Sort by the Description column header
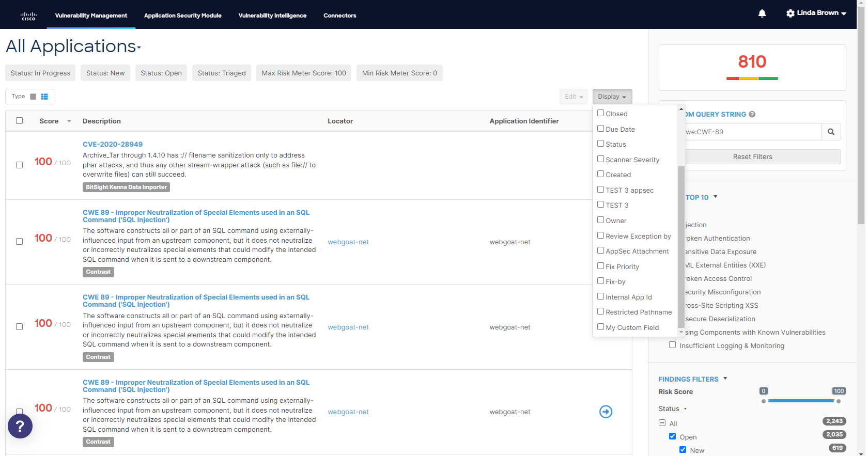 click(x=102, y=121)
